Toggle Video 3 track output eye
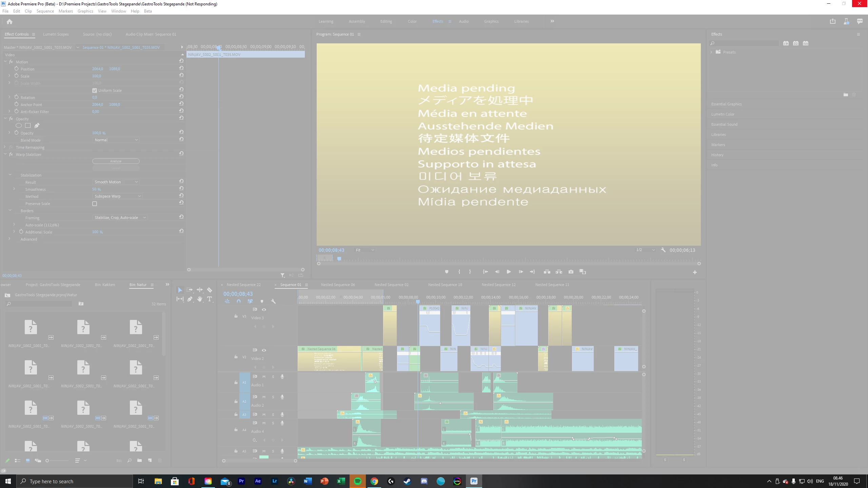 (264, 309)
